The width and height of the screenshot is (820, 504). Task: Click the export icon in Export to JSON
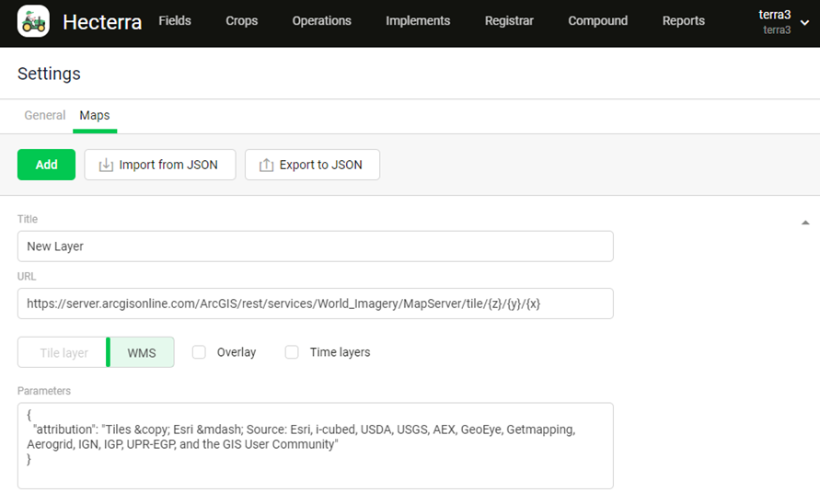click(266, 165)
